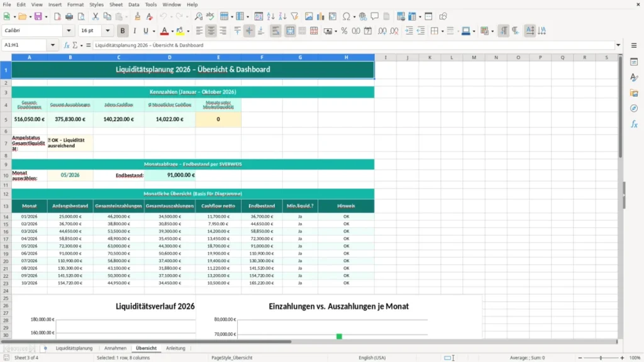Open sidebar Styles panel
The width and height of the screenshot is (644, 362).
(634, 77)
